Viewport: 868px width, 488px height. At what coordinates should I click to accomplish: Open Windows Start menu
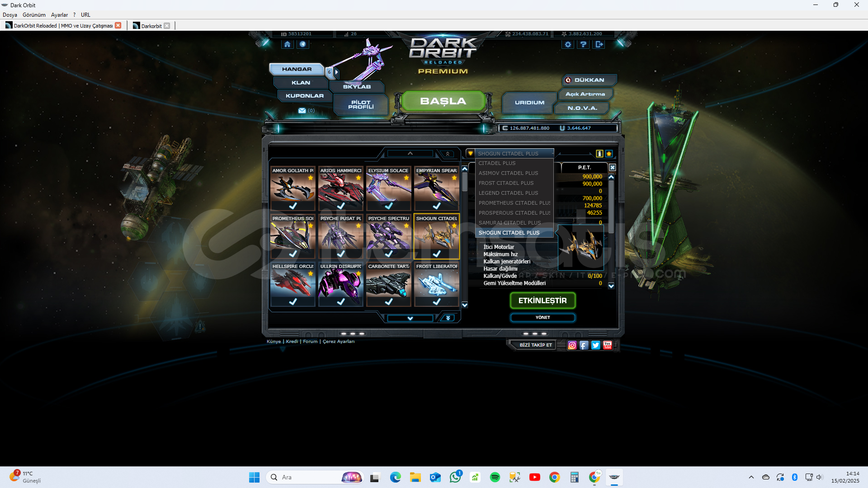[255, 477]
